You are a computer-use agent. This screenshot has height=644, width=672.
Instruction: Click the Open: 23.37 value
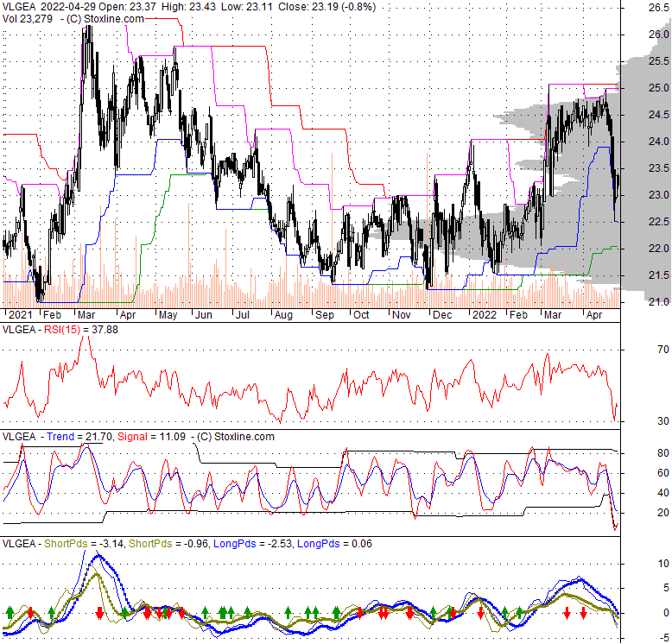129,7
